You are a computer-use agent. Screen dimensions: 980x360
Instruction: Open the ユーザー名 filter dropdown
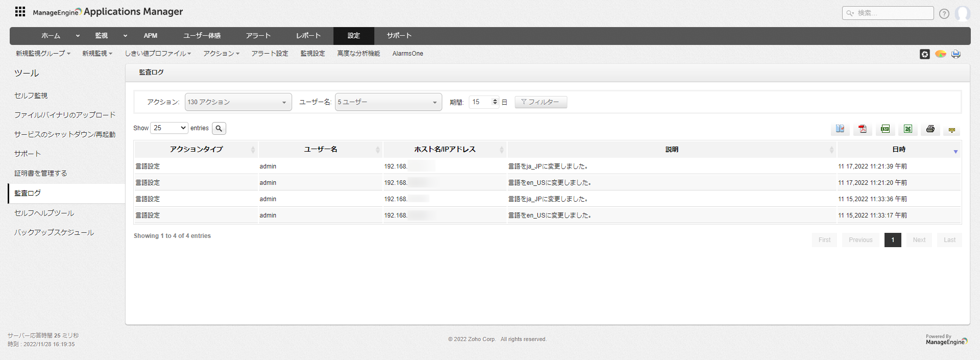pyautogui.click(x=388, y=102)
